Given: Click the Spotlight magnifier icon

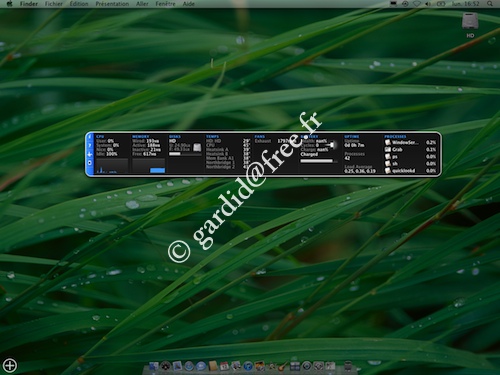Looking at the screenshot, I should [490, 4].
